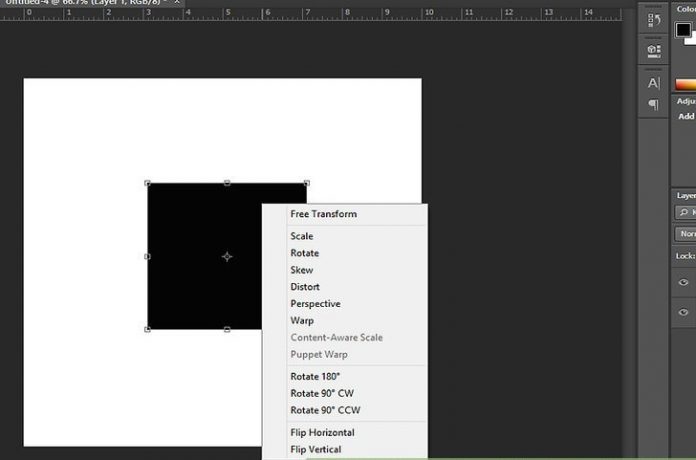Viewport: 696px width, 460px height.
Task: Choose Free Transform from context menu
Action: pos(323,214)
